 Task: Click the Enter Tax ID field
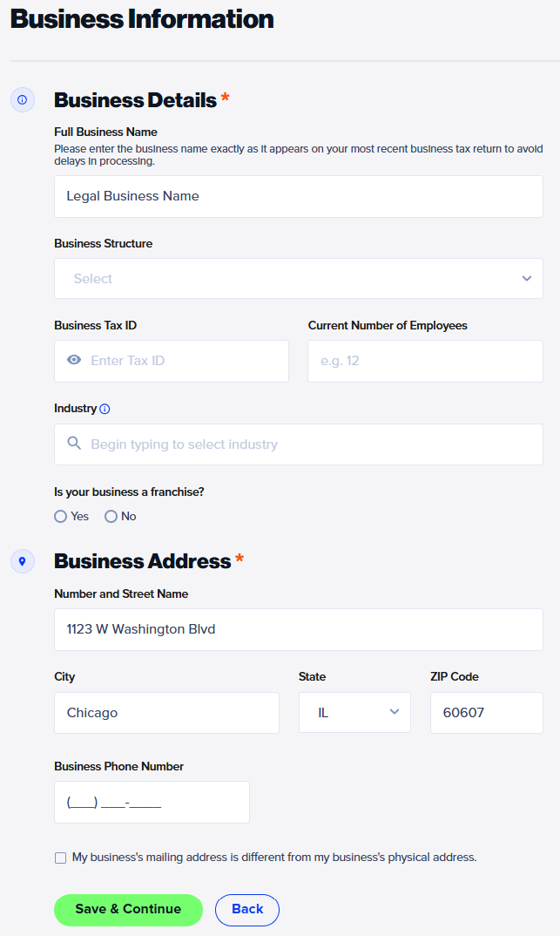(x=171, y=359)
